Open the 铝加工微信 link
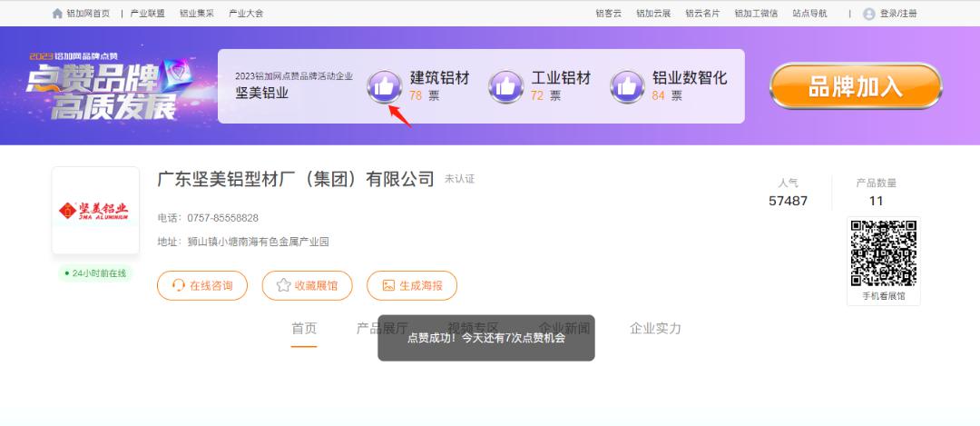The width and height of the screenshot is (980, 426). (x=756, y=13)
